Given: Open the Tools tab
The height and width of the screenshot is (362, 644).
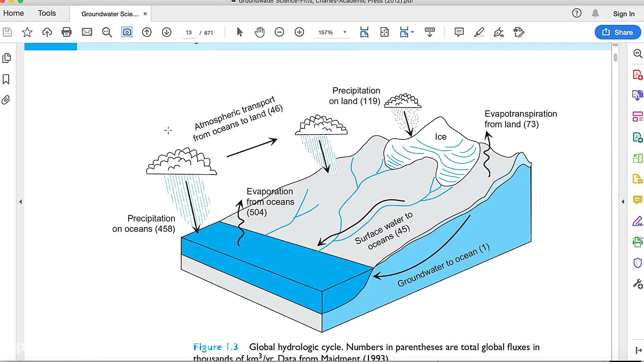Looking at the screenshot, I should coord(47,13).
